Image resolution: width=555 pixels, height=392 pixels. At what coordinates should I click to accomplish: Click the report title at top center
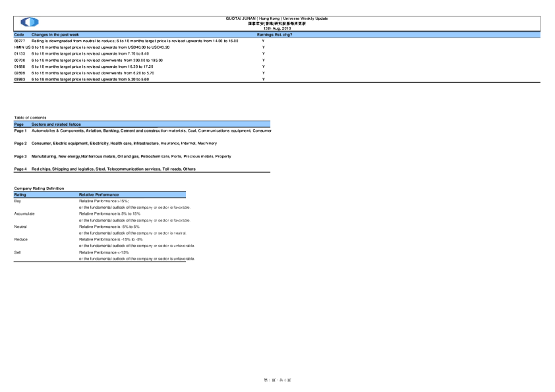(x=277, y=18)
